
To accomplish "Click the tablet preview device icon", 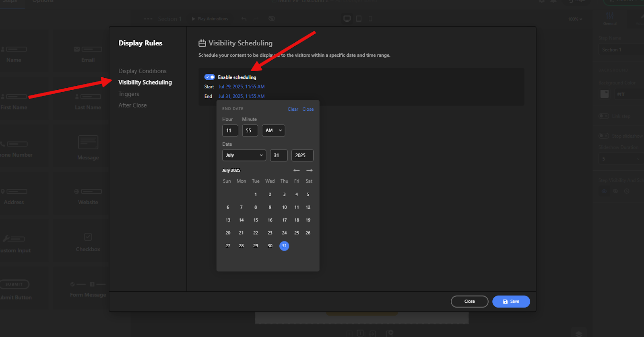I will (359, 19).
